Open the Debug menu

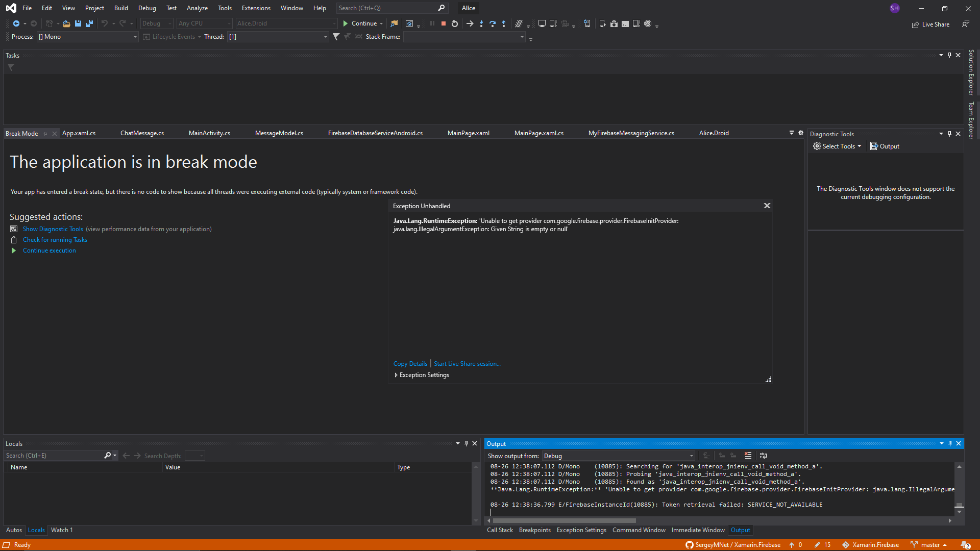147,8
